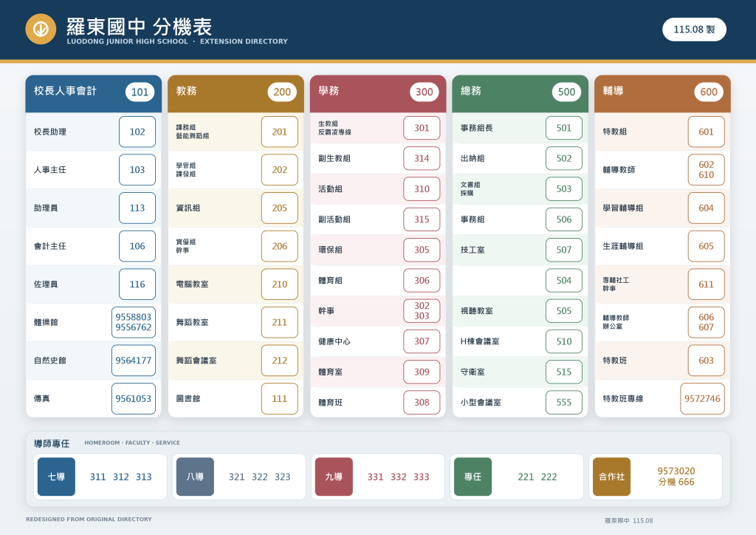Viewport: 756px width, 535px height.
Task: Click the 助理員 extension 113
Action: (x=137, y=208)
